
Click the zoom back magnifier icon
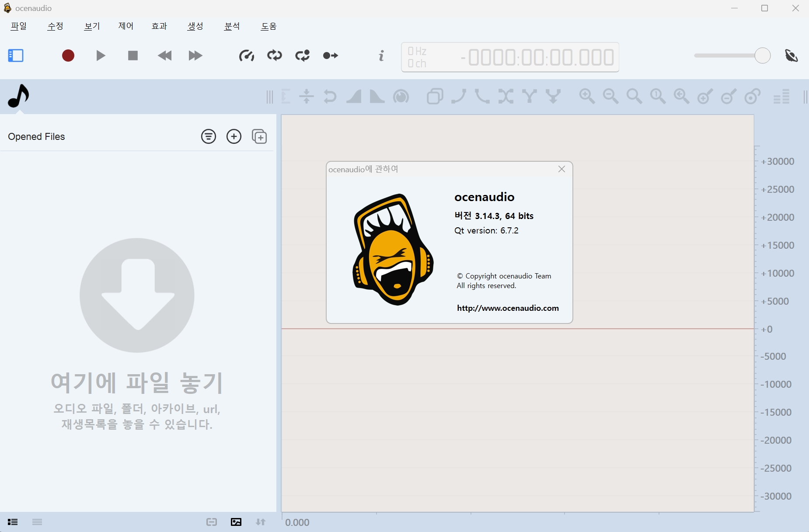[x=682, y=96]
